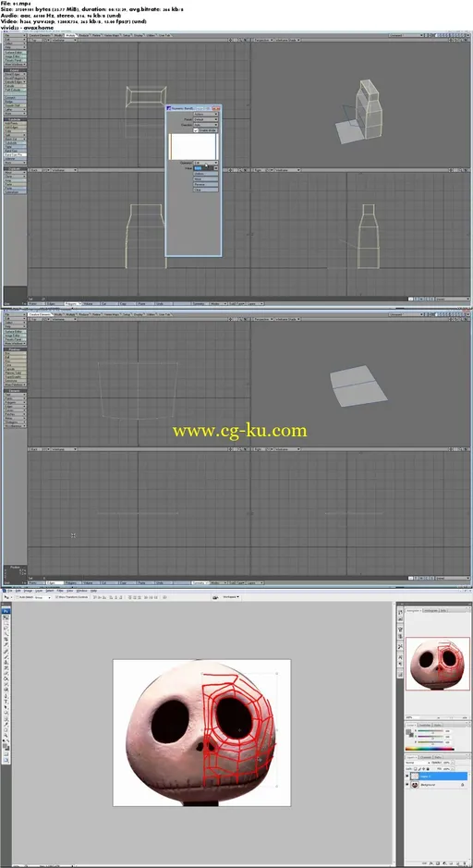This screenshot has height=868, width=473.
Task: Select the Lasso tool in Photoshop toolbox
Action: point(6,628)
